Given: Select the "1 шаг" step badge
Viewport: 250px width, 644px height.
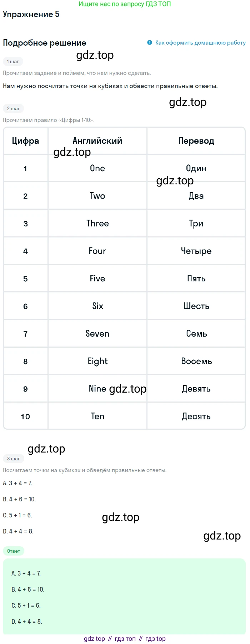Looking at the screenshot, I should pyautogui.click(x=13, y=61).
